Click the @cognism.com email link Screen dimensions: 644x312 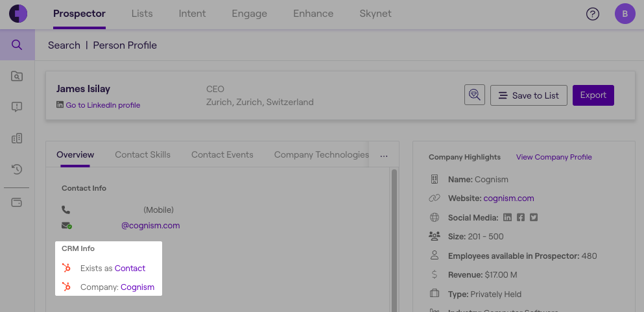click(x=150, y=225)
